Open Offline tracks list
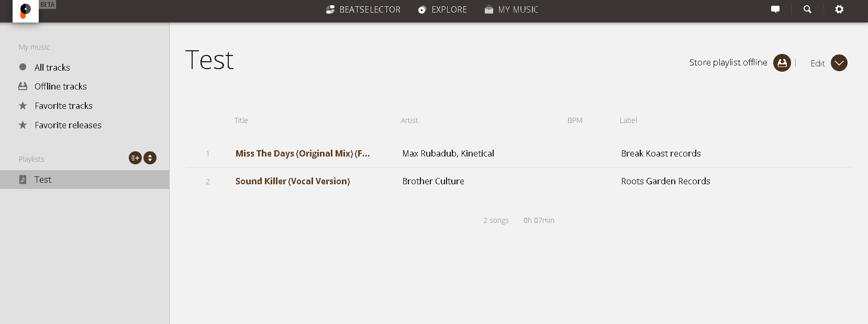This screenshot has height=324, width=868. click(x=60, y=86)
